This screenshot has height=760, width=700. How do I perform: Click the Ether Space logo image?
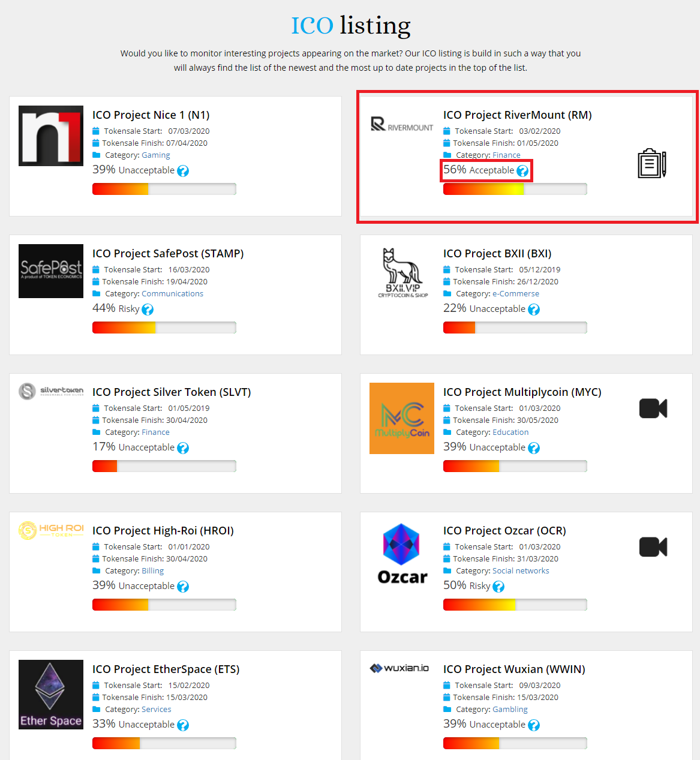click(x=51, y=695)
